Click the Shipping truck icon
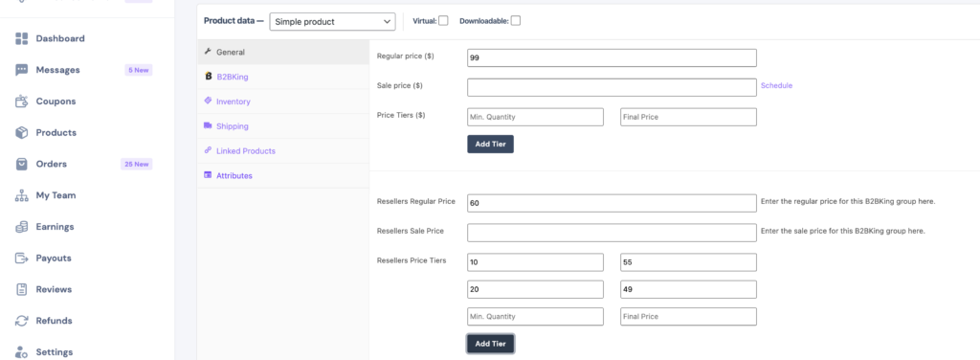The height and width of the screenshot is (360, 980). 208,125
